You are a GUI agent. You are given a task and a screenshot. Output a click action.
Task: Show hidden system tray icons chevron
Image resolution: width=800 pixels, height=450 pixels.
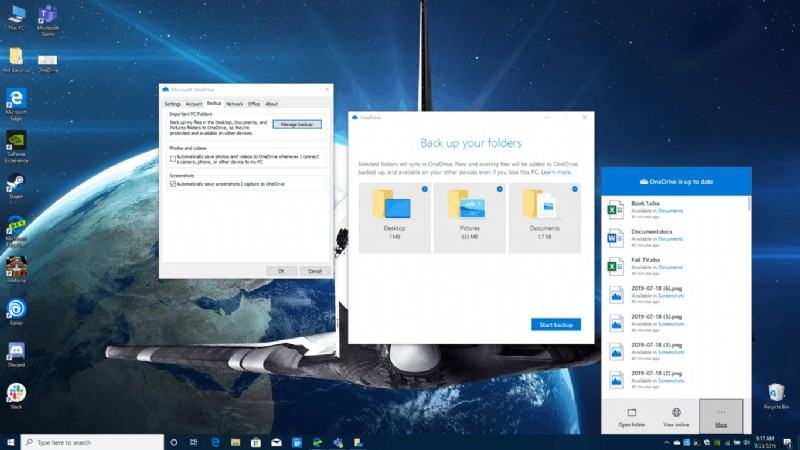pyautogui.click(x=666, y=443)
